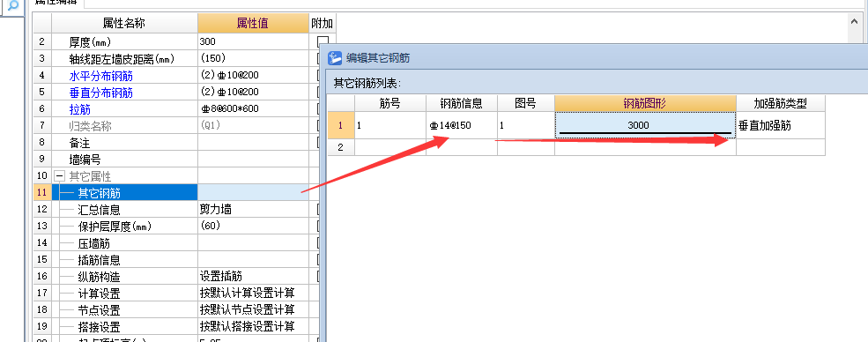Select the 厚度(mm) property row
Screen dimensions: 868x342
[124, 41]
